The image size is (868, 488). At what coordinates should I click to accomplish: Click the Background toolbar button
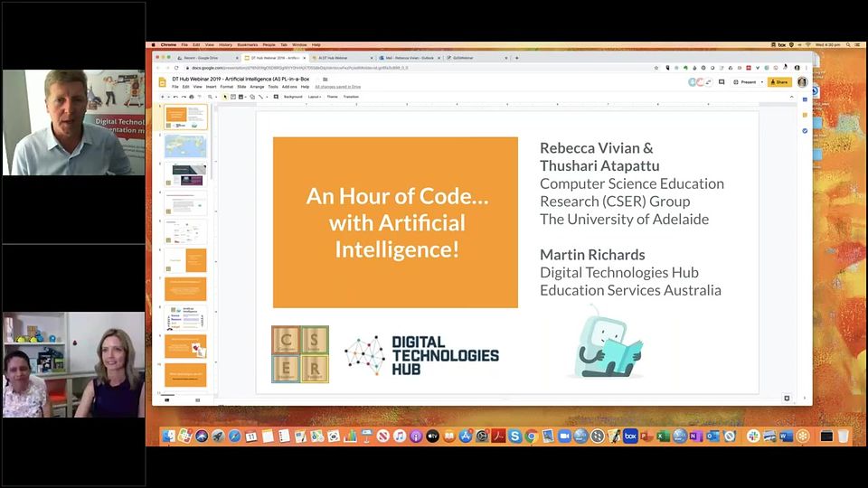click(293, 97)
